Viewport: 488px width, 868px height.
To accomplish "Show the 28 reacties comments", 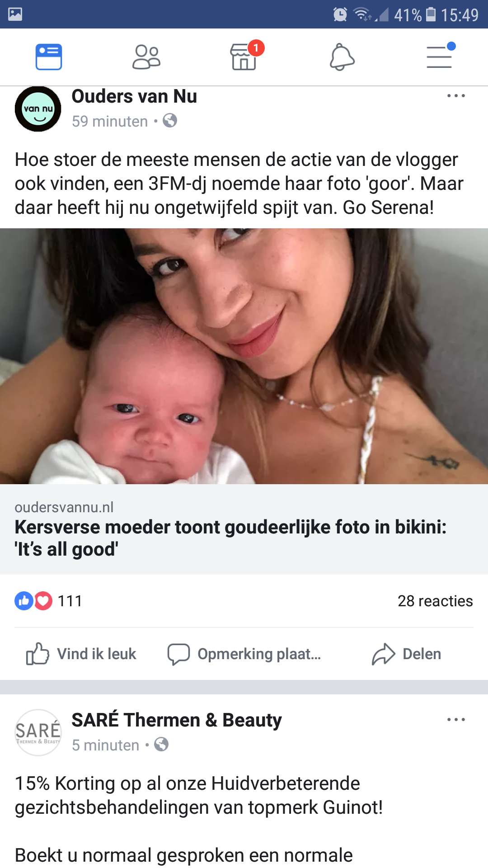I will (435, 601).
